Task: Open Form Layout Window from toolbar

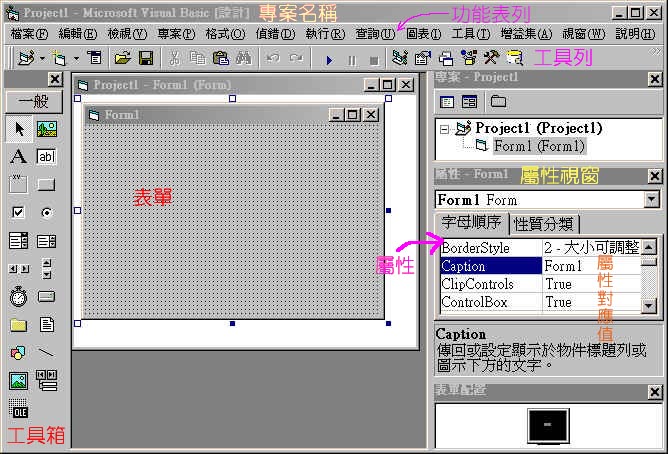Action: (x=446, y=58)
